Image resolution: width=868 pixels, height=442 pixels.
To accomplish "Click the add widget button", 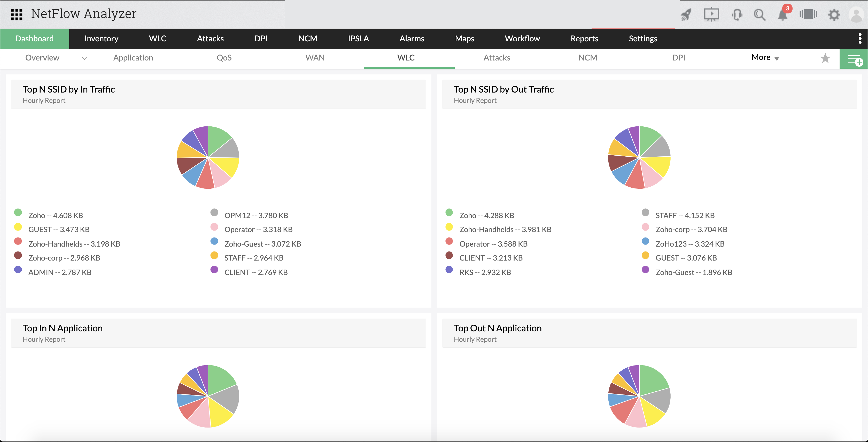I will point(854,59).
